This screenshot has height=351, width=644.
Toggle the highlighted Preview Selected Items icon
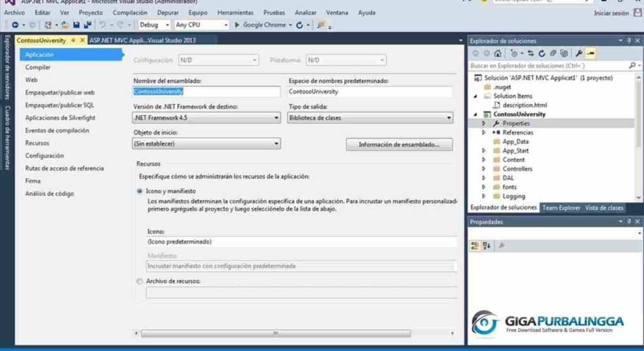[x=591, y=53]
